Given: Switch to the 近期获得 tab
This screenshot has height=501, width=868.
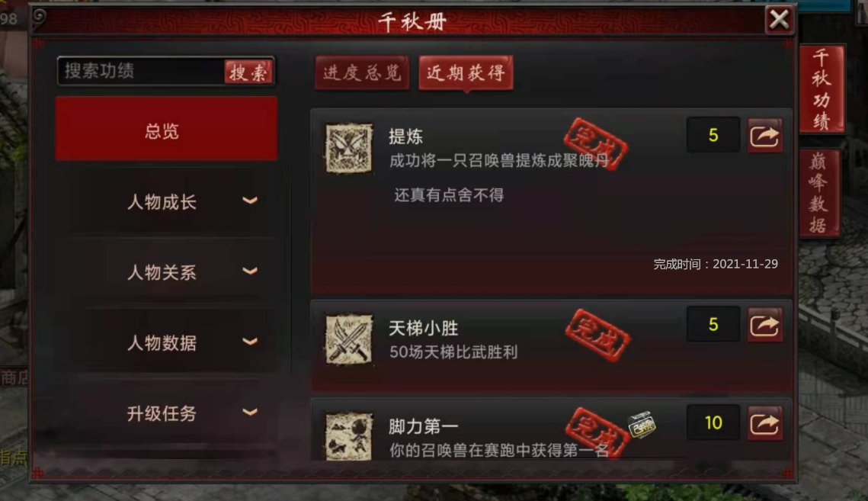Looking at the screenshot, I should click(x=466, y=72).
